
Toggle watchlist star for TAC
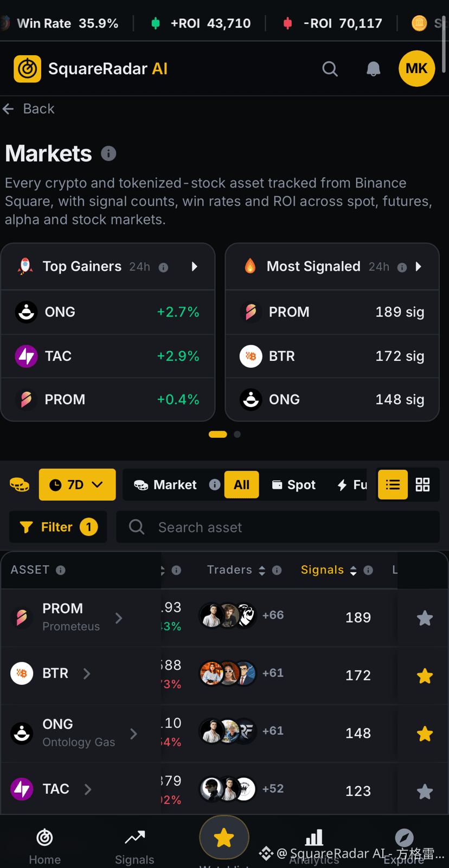[425, 792]
